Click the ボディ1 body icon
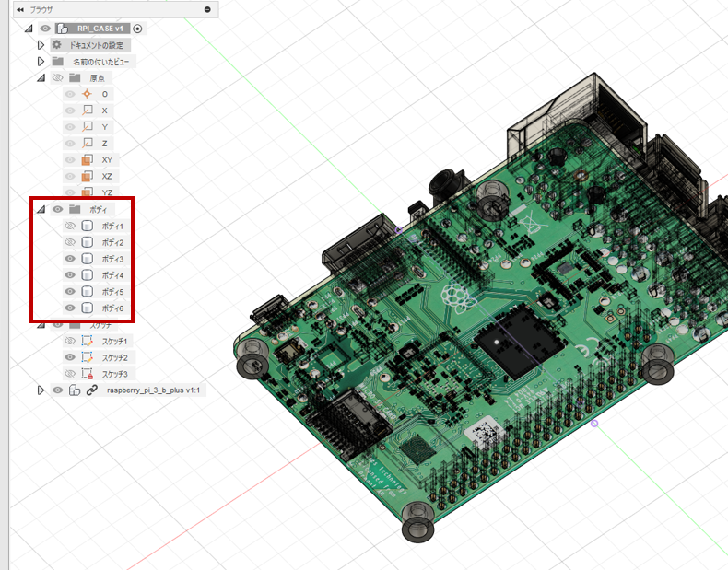The image size is (728, 570). 87,226
